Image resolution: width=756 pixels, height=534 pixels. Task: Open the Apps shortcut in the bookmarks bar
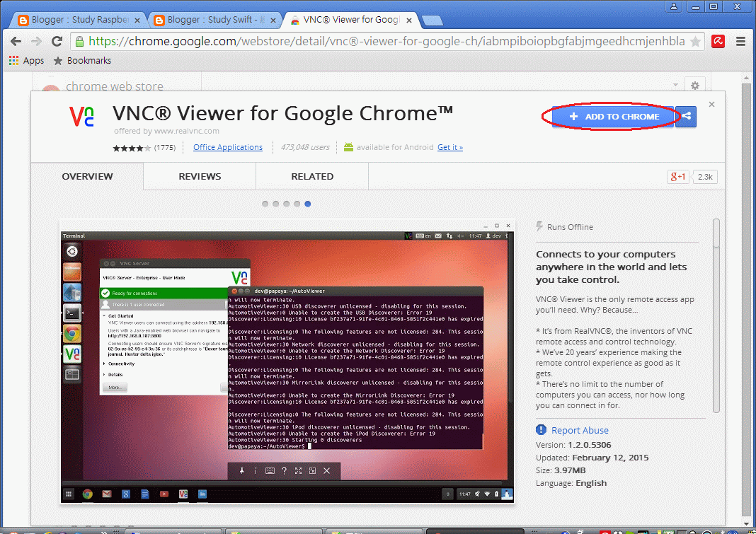pyautogui.click(x=26, y=61)
